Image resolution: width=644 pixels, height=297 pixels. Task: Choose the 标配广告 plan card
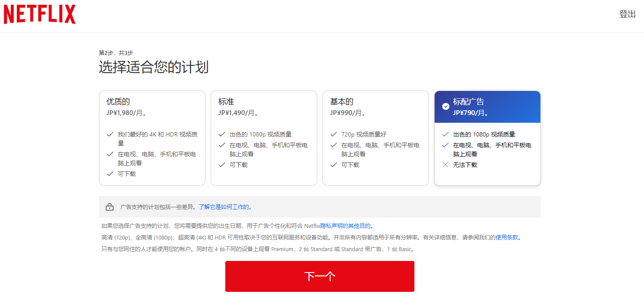[x=488, y=138]
